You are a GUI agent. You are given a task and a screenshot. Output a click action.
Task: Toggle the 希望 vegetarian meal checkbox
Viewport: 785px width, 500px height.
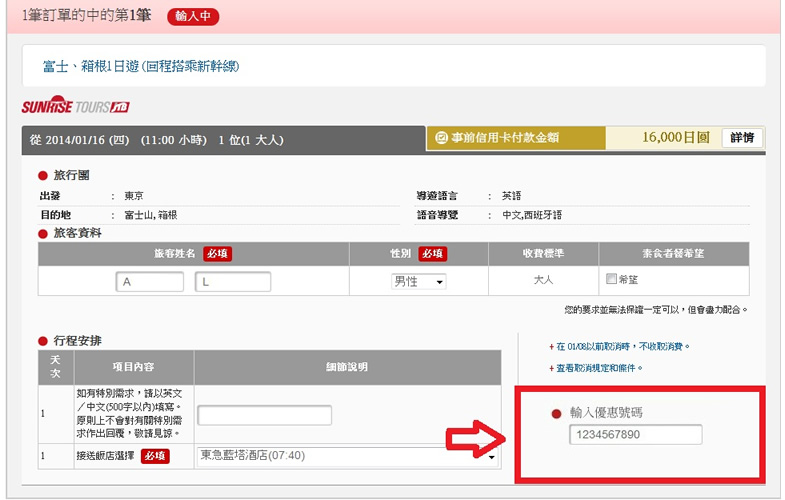coord(612,280)
